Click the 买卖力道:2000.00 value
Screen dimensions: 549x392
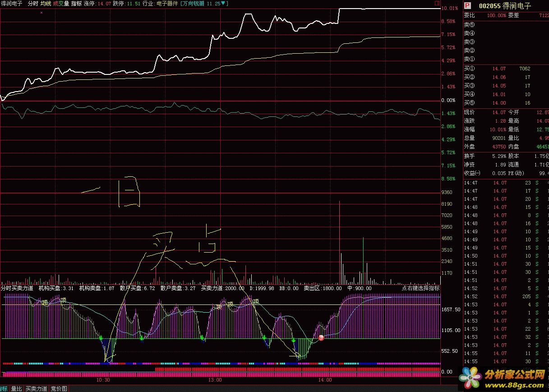pos(223,288)
